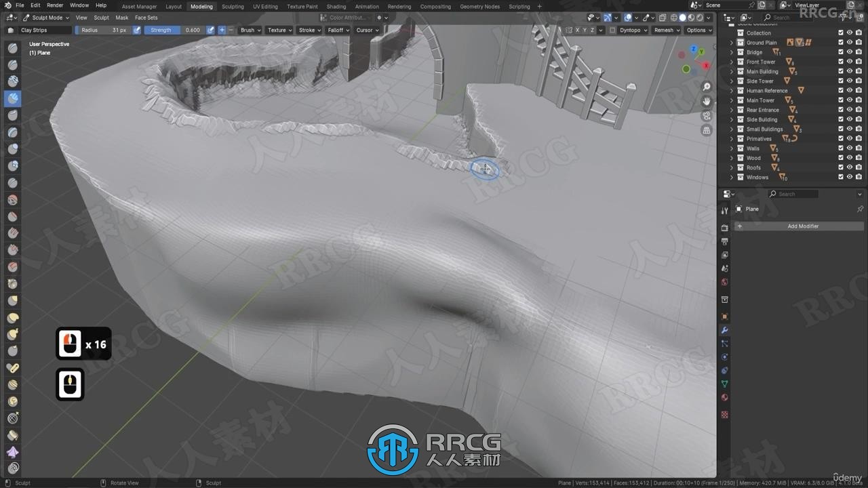Open the Mask menu
The width and height of the screenshot is (868, 488).
(121, 18)
